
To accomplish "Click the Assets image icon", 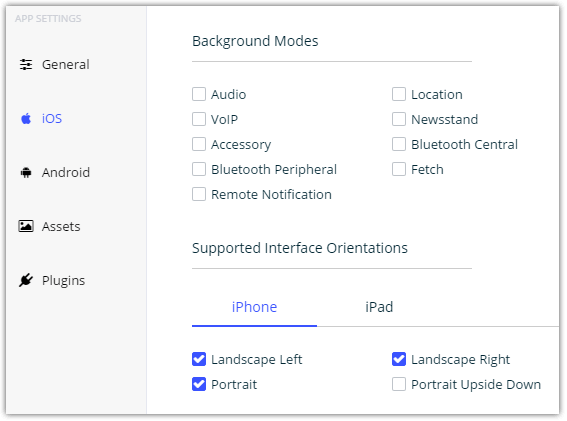I will point(26,226).
